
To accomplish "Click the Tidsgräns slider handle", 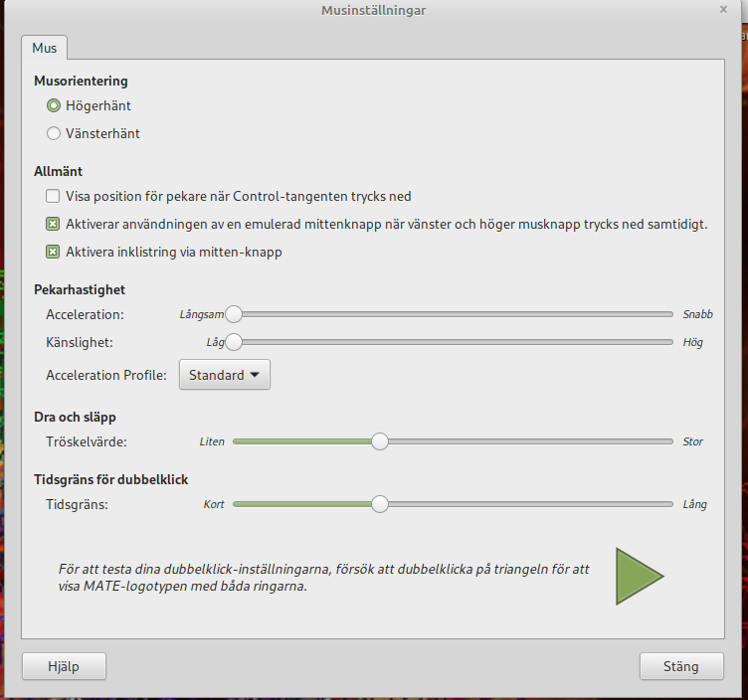I will click(x=379, y=504).
